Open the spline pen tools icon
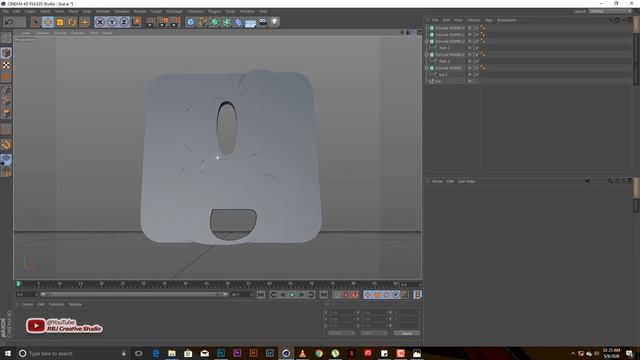640x360 pixels. (x=202, y=22)
